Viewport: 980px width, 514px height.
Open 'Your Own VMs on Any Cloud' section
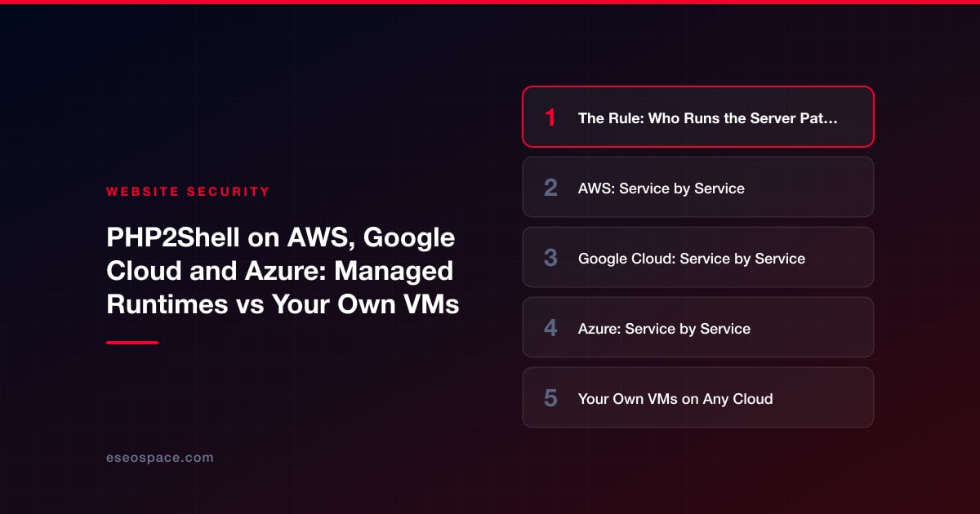click(698, 397)
